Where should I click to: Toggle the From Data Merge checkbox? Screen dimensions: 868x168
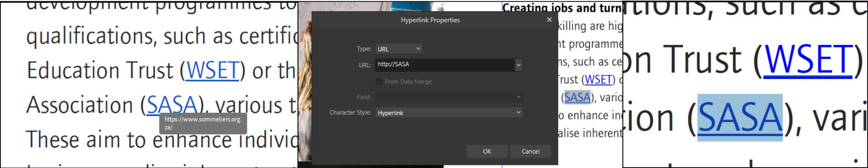(379, 82)
